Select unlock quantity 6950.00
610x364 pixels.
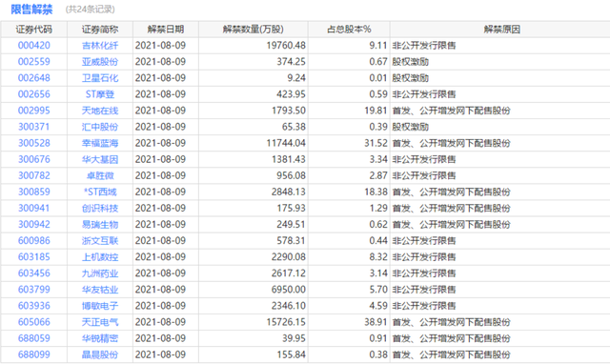tap(289, 290)
